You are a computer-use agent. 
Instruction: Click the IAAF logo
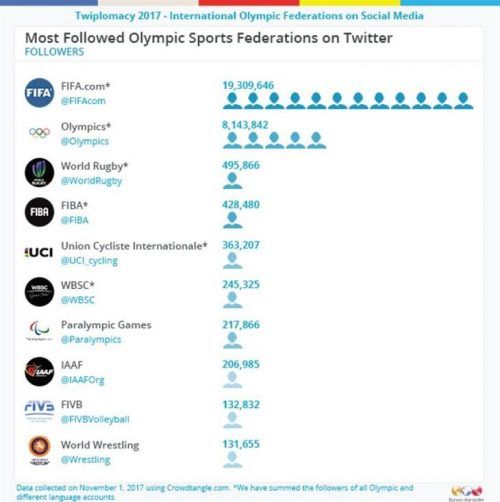point(39,371)
